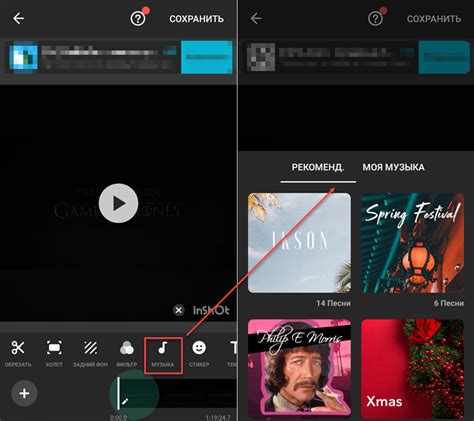Tap the Music note icon (МУЗЫКА)

tap(163, 355)
